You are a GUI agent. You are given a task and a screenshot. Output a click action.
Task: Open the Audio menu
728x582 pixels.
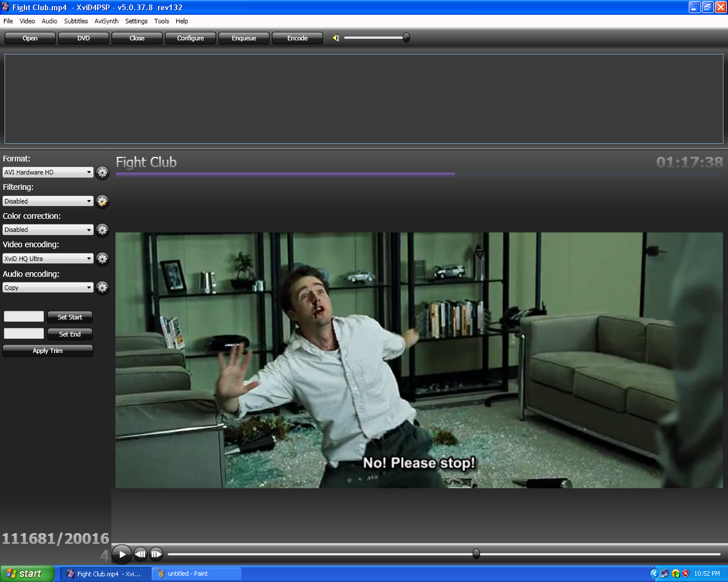tap(49, 21)
